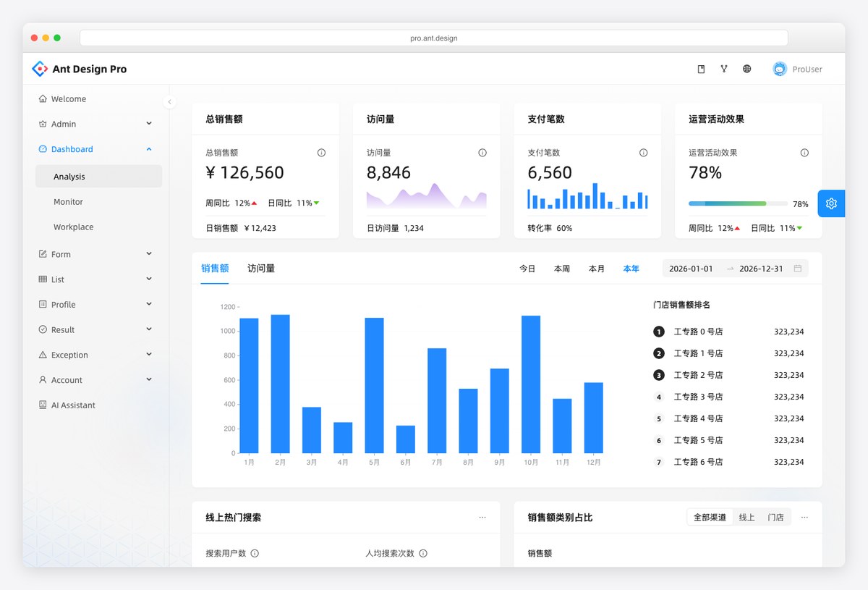Click the Profile document icon
Image resolution: width=868 pixels, height=590 pixels.
[x=43, y=305]
